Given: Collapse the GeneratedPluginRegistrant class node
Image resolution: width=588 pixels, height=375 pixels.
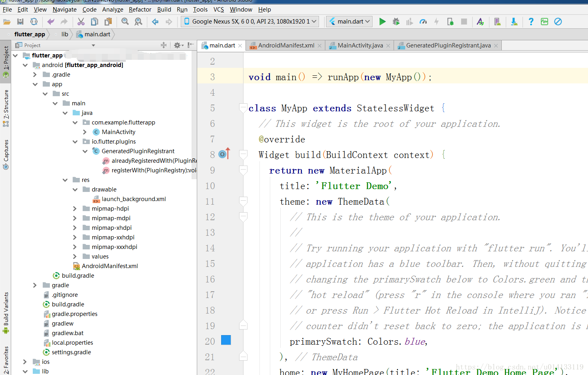Looking at the screenshot, I should [x=85, y=151].
